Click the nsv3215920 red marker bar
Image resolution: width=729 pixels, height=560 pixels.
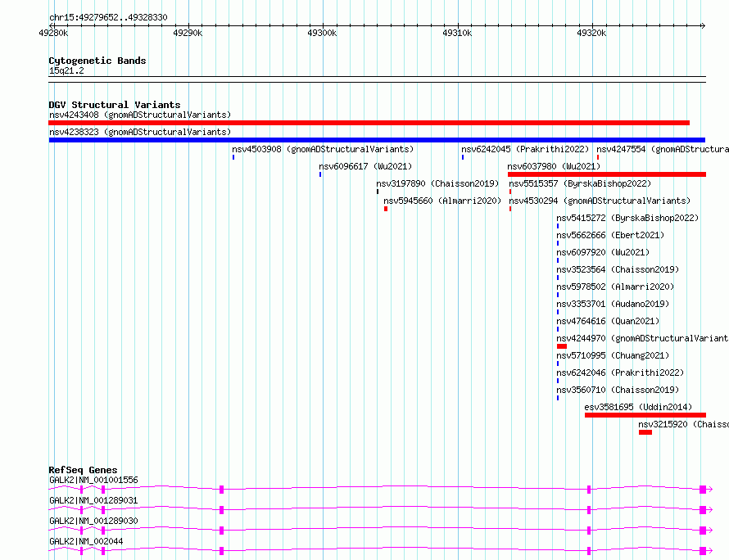pyautogui.click(x=645, y=432)
